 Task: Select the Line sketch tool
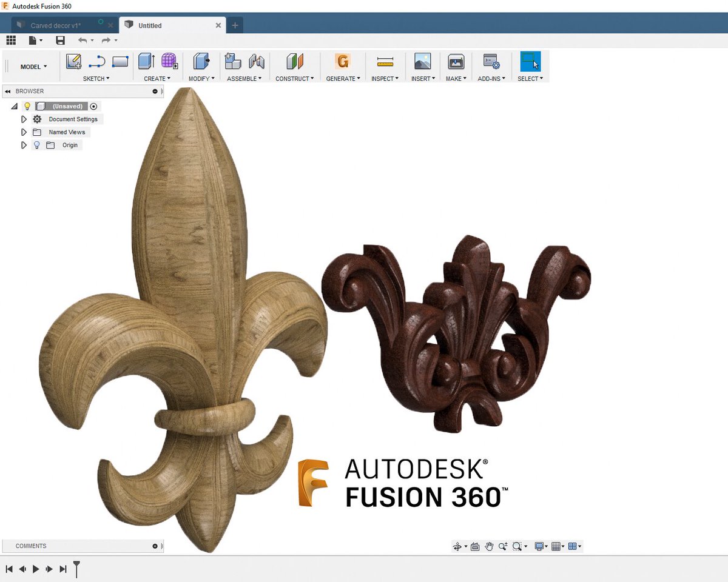pos(97,61)
